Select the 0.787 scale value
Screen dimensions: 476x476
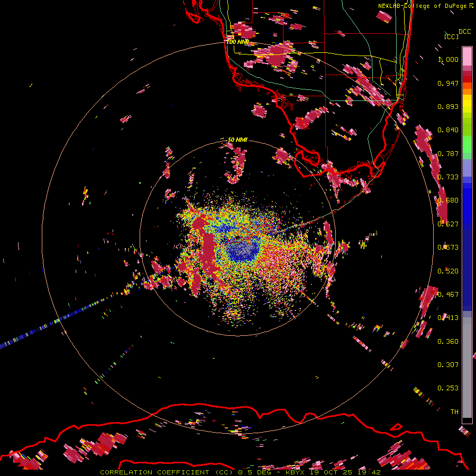pyautogui.click(x=448, y=153)
